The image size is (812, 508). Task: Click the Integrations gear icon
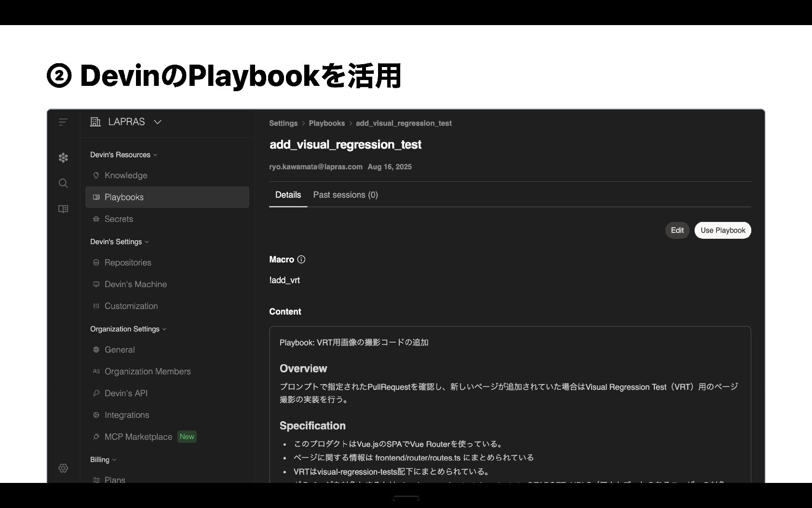[x=96, y=415]
